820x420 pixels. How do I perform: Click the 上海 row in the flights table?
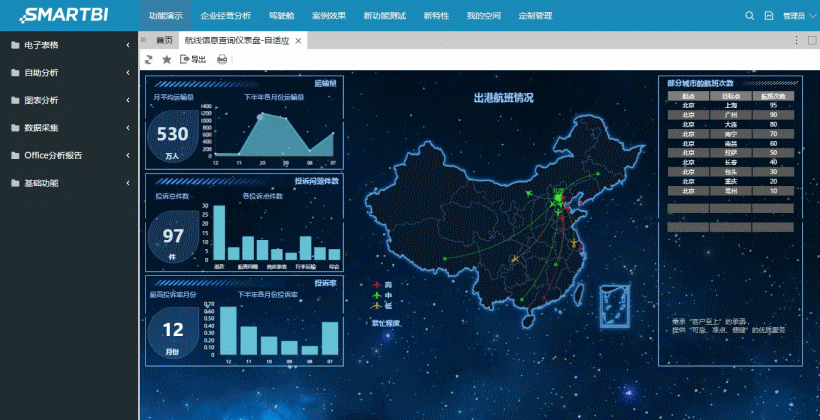[730, 105]
